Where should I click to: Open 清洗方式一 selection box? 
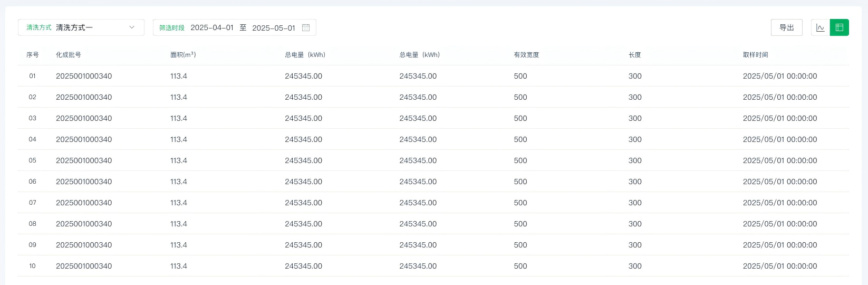[x=81, y=27]
